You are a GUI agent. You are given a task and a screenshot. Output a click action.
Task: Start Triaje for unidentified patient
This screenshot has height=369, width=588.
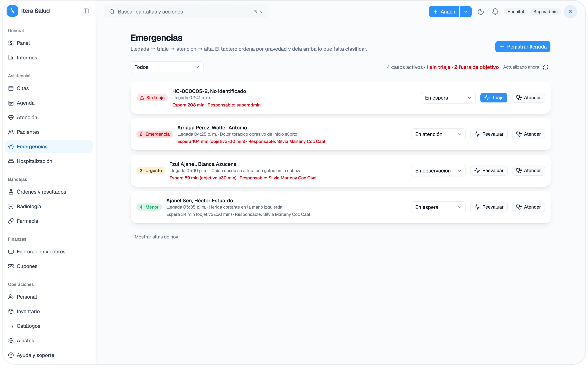(x=494, y=98)
